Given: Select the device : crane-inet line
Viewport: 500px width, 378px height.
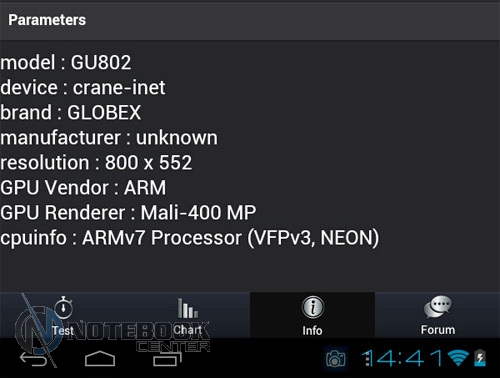Looking at the screenshot, I should (x=83, y=88).
